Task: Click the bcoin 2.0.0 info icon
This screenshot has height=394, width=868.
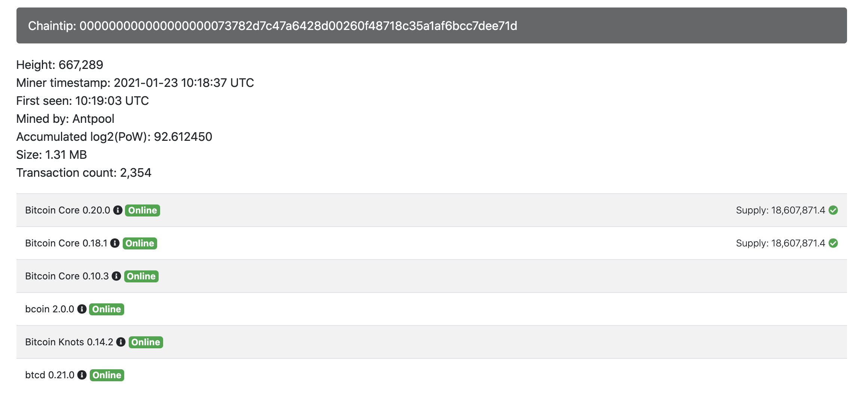Action: pos(82,309)
